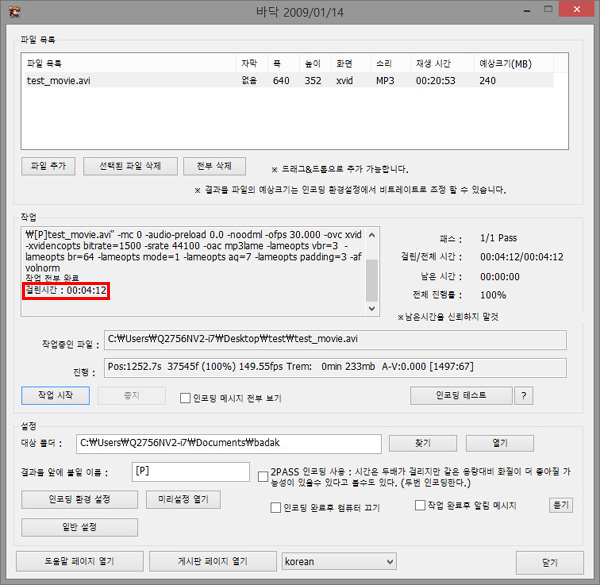Click the ? help button
The width and height of the screenshot is (600, 585).
pos(522,395)
